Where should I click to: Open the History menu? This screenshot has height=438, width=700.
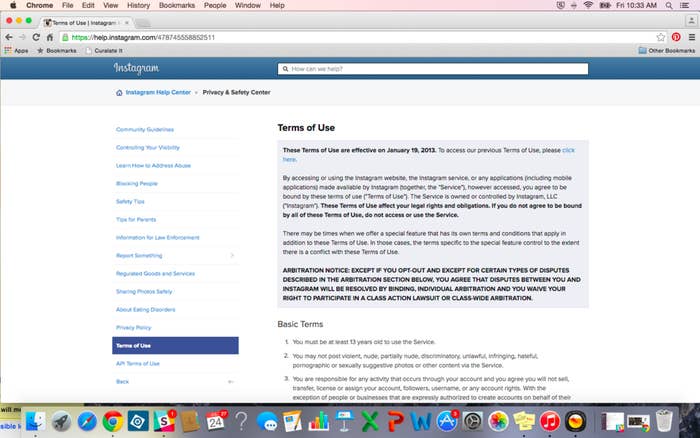138,5
